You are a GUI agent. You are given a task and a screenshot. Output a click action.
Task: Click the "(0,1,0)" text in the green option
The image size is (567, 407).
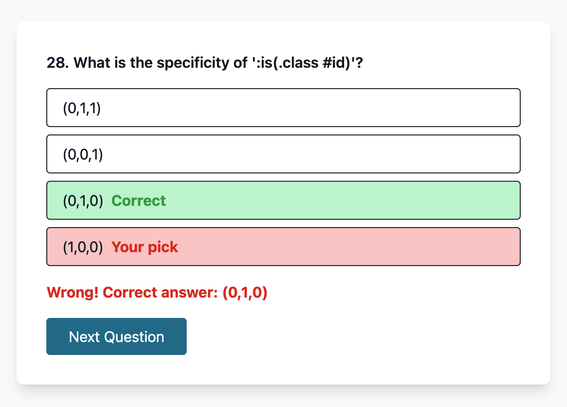point(83,201)
